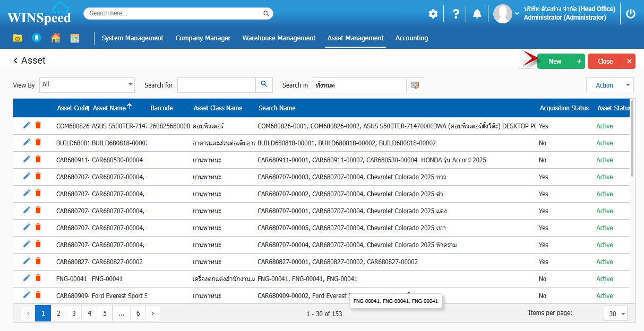Expand the Items per page dropdown
The height and width of the screenshot is (331, 644).
point(616,313)
